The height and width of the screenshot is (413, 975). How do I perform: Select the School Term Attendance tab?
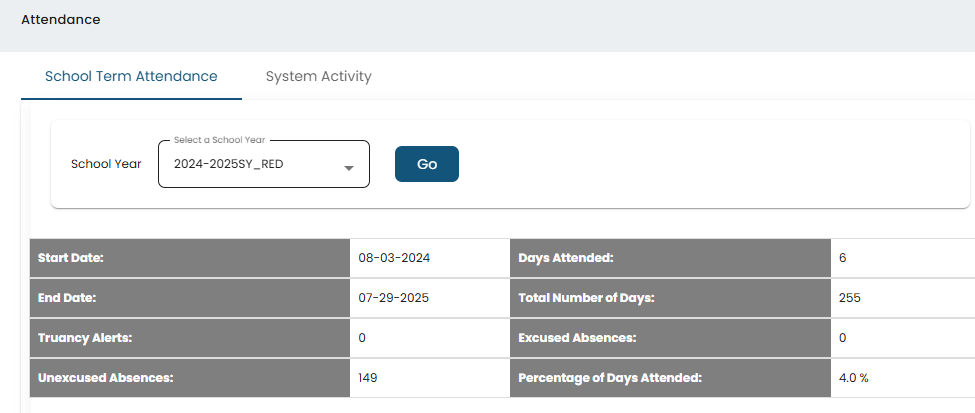131,76
